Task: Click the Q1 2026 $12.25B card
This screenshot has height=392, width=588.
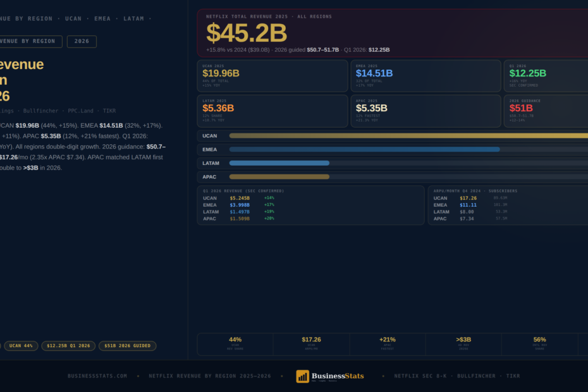Action: [x=546, y=76]
